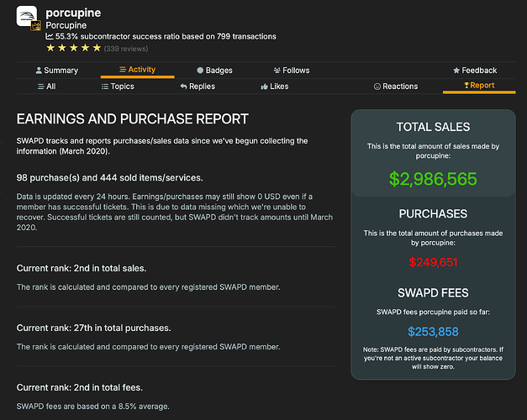Select the Report sub-tab
Screen dimensions: 527x420
point(479,86)
